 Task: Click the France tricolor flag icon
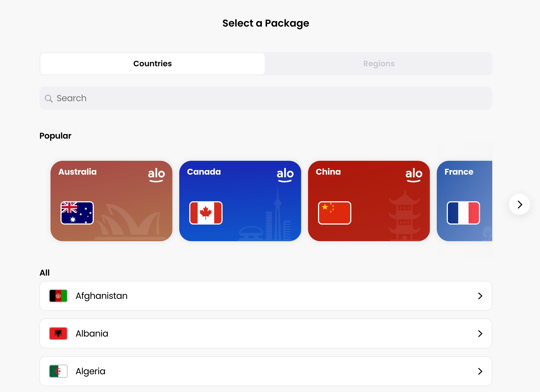pyautogui.click(x=463, y=213)
